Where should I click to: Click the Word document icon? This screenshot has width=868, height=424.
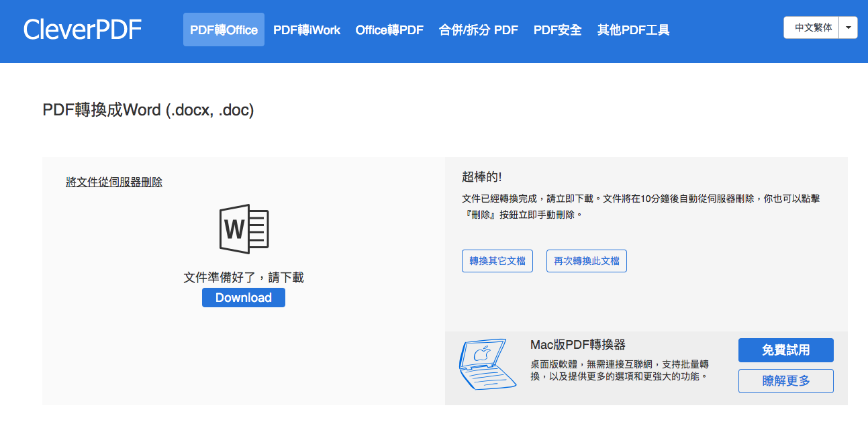tap(244, 229)
